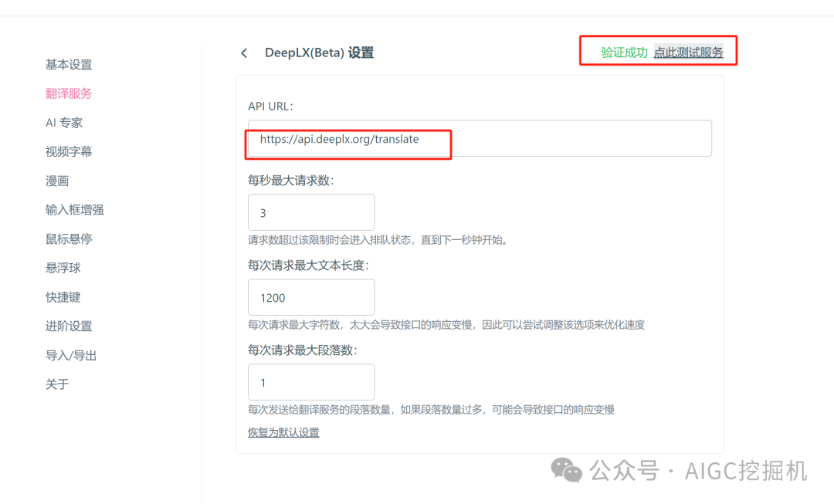Open 关于 page

pyautogui.click(x=55, y=384)
